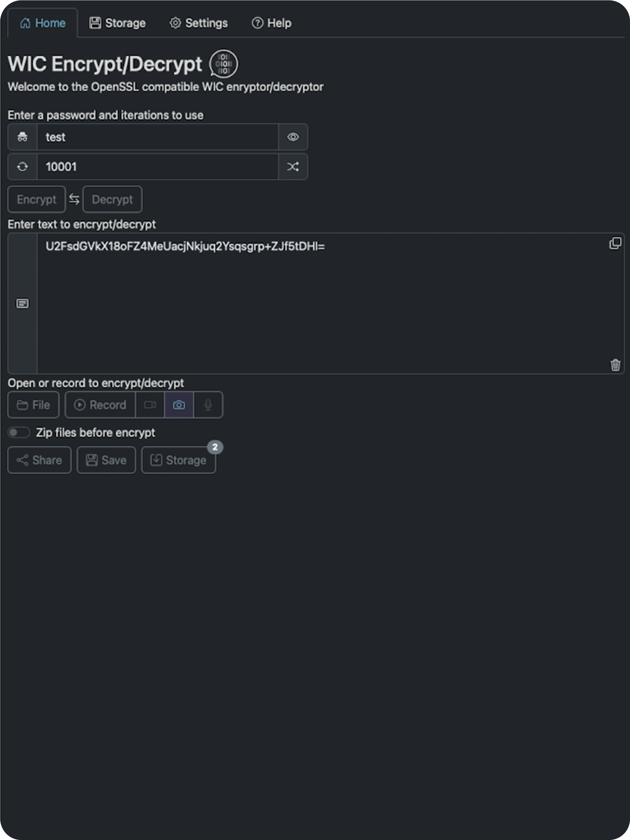The width and height of the screenshot is (630, 840).
Task: Click the iterations field showing 10001
Action: point(157,166)
